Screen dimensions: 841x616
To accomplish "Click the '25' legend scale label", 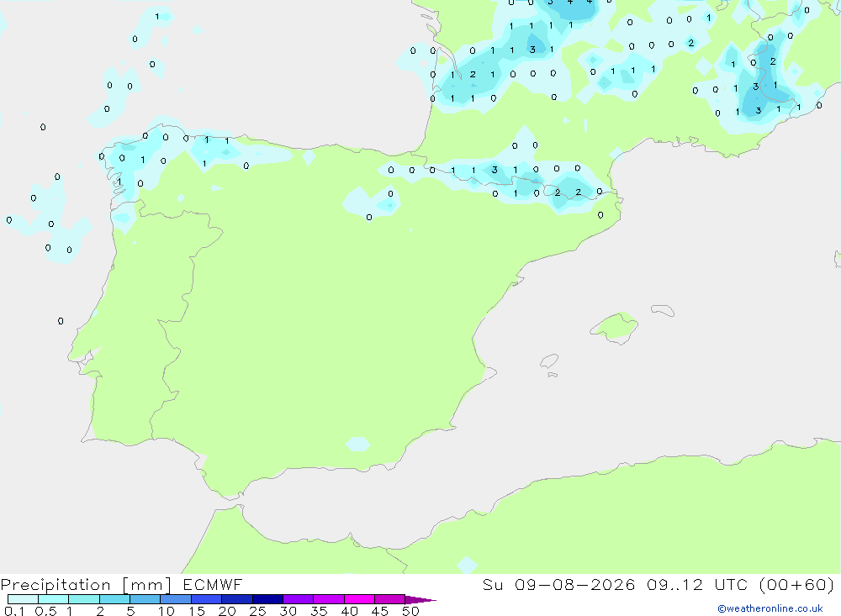I will pyautogui.click(x=257, y=611).
